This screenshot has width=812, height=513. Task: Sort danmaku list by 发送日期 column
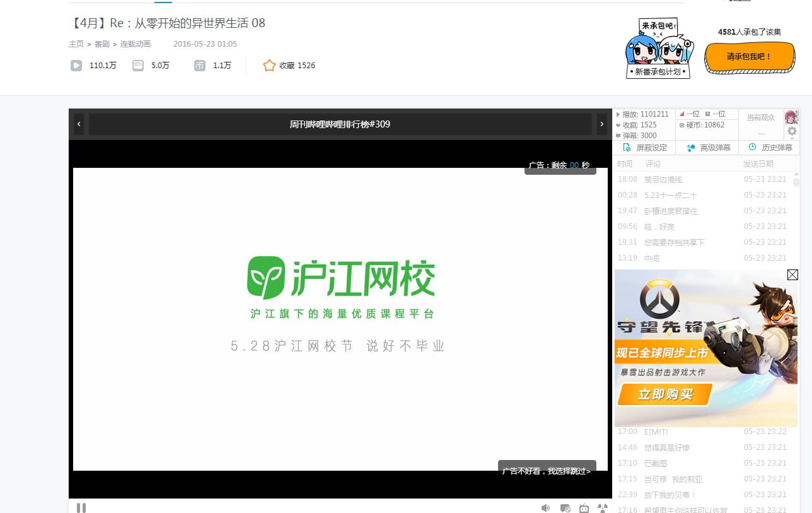pyautogui.click(x=758, y=163)
